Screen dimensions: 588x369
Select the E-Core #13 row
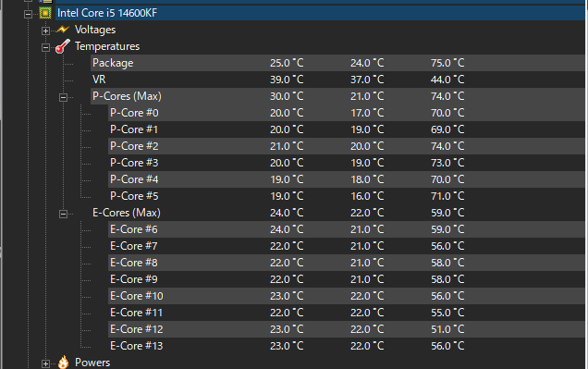click(x=347, y=346)
